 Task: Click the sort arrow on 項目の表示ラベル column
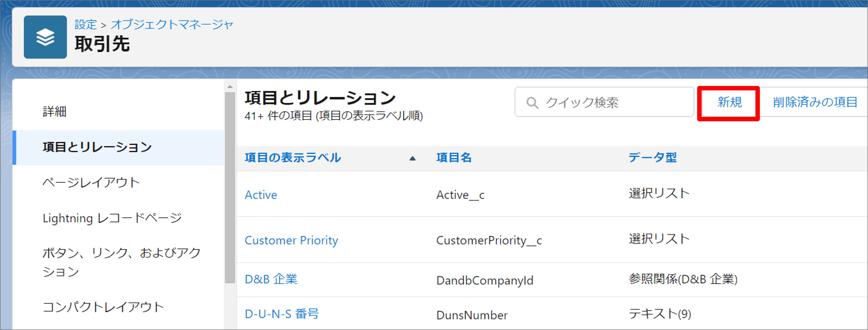(412, 158)
